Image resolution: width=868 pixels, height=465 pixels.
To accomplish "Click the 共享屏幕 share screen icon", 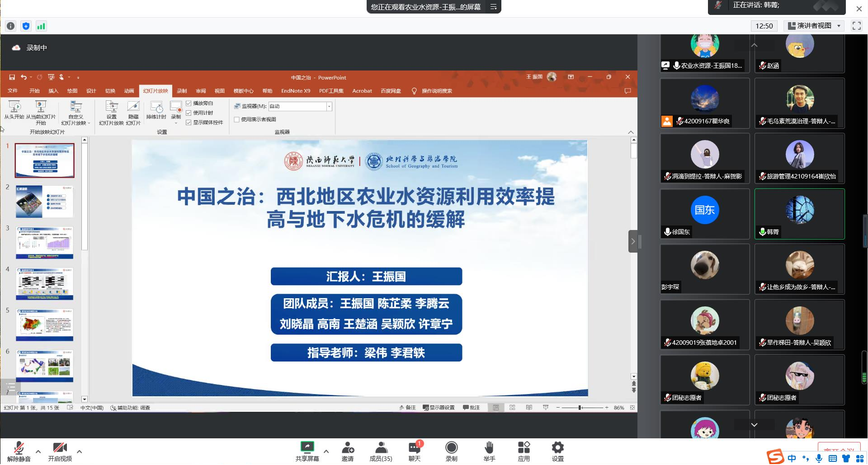I will (x=307, y=448).
